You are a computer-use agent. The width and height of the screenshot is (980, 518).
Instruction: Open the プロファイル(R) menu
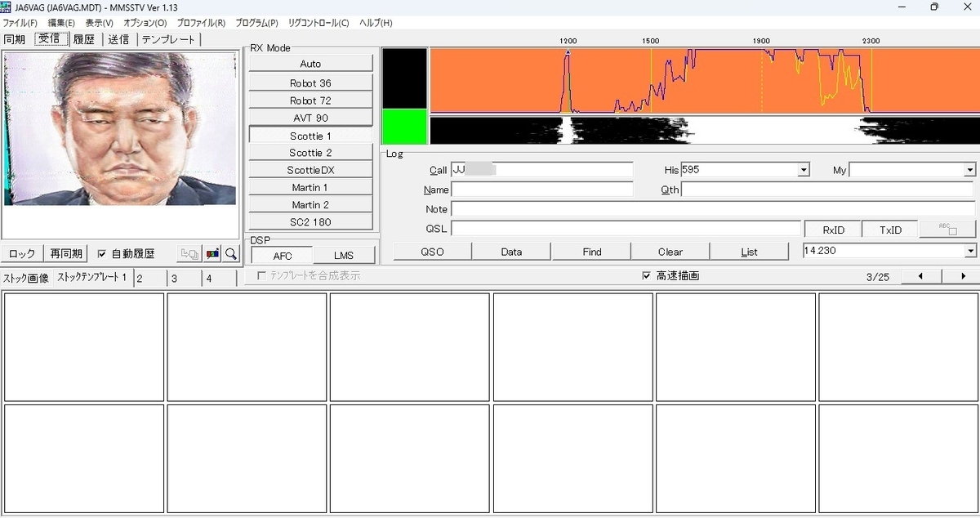(x=201, y=23)
